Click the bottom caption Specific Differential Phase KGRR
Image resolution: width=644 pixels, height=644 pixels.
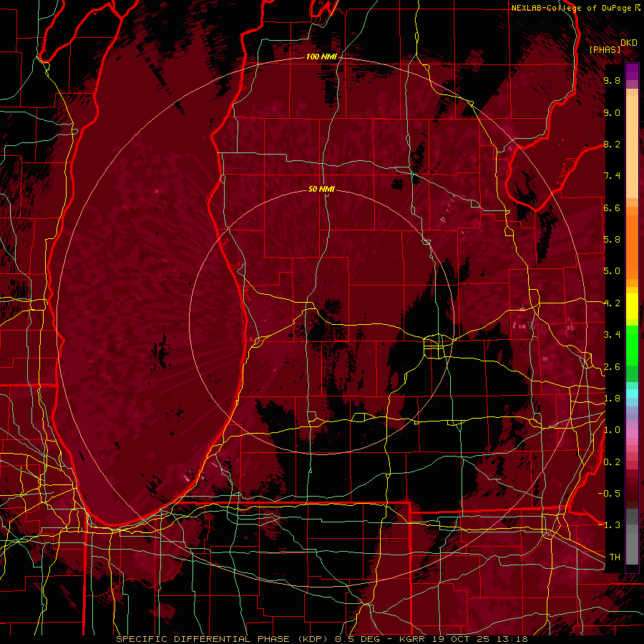pos(321,639)
